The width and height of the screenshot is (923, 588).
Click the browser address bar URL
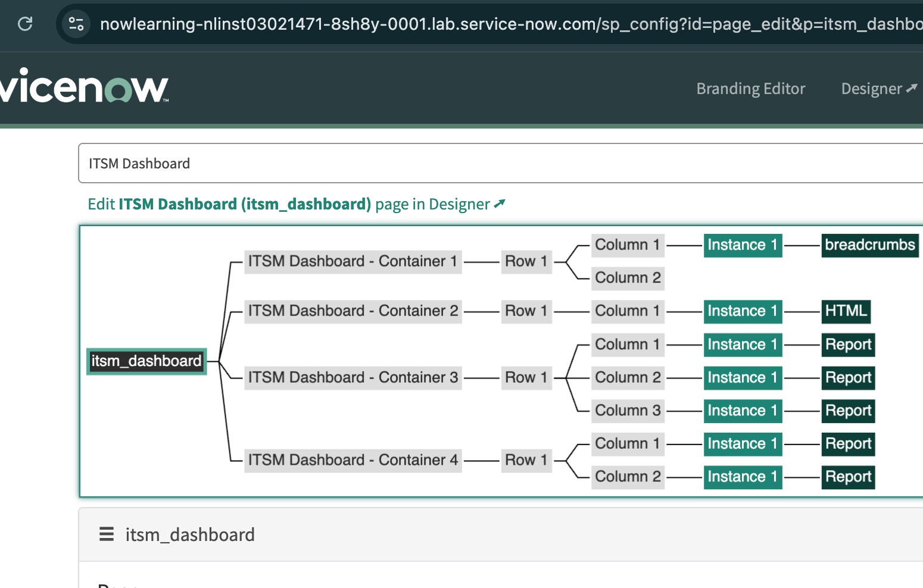(417, 24)
